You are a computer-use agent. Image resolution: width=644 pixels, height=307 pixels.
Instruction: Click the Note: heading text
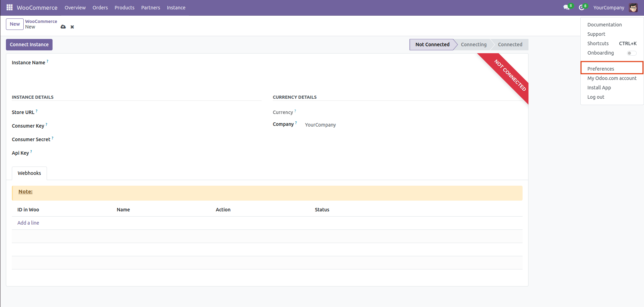(x=25, y=192)
